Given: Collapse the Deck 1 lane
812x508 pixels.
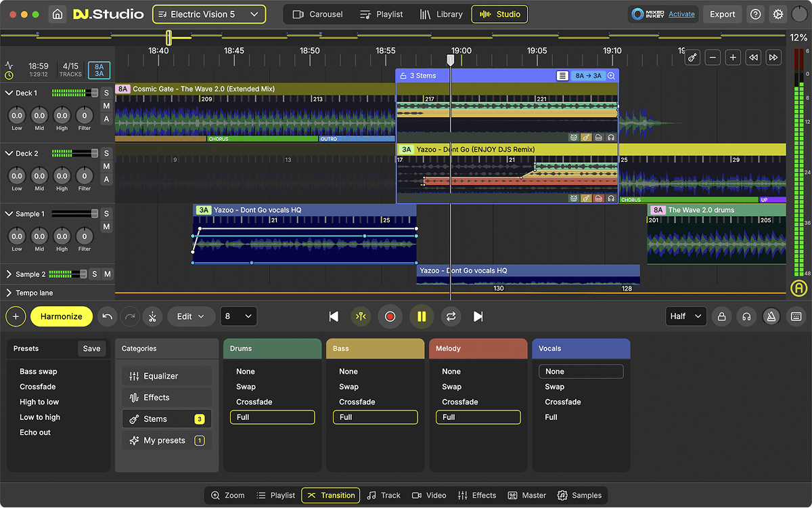Looking at the screenshot, I should [9, 93].
